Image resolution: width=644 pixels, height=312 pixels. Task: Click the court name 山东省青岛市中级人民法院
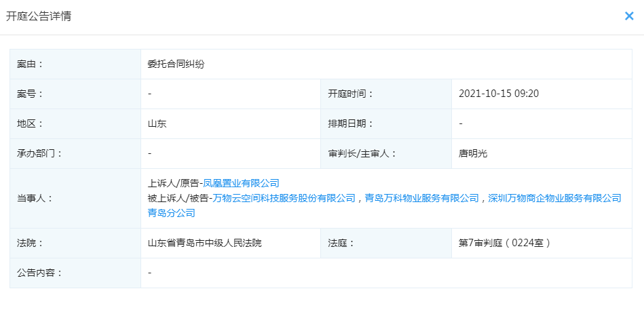204,243
